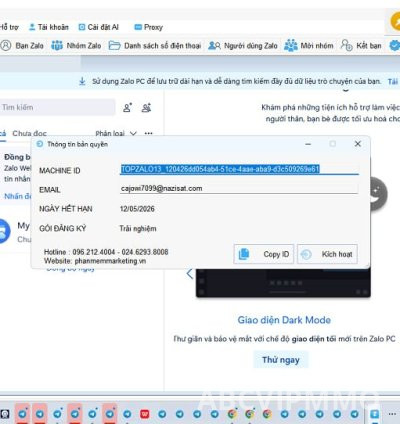
Task: Open Danh sách số điện thoại
Action: point(155,45)
